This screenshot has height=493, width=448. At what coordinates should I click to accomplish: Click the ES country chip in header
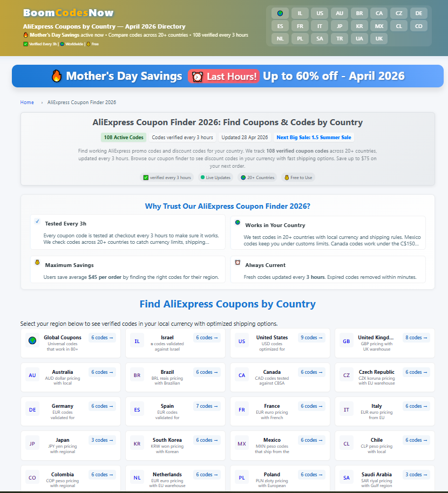(x=280, y=26)
